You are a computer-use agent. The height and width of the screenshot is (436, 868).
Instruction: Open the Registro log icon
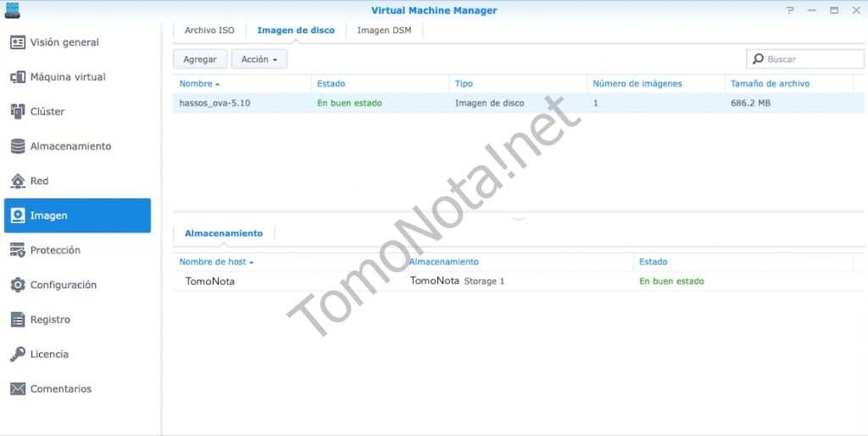point(18,320)
